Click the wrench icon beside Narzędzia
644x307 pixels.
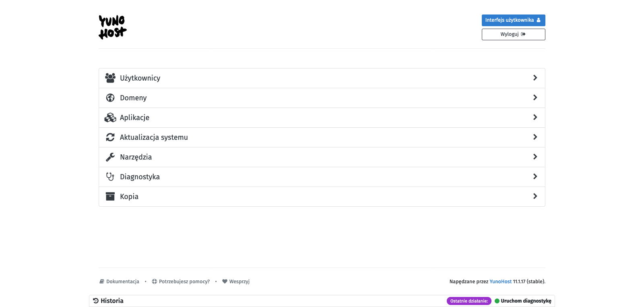click(x=110, y=157)
